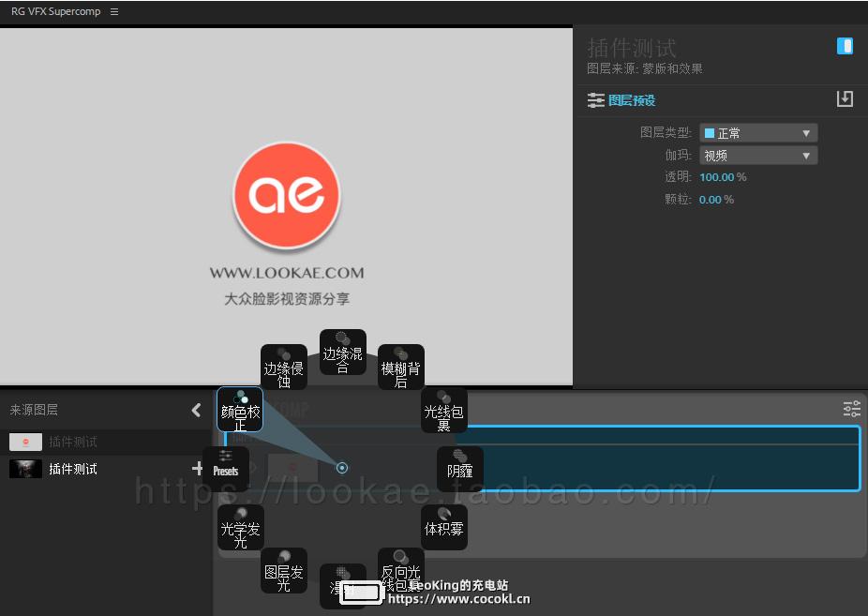Choose the 反向光线包裹 effect
The image size is (868, 616).
pos(401,571)
